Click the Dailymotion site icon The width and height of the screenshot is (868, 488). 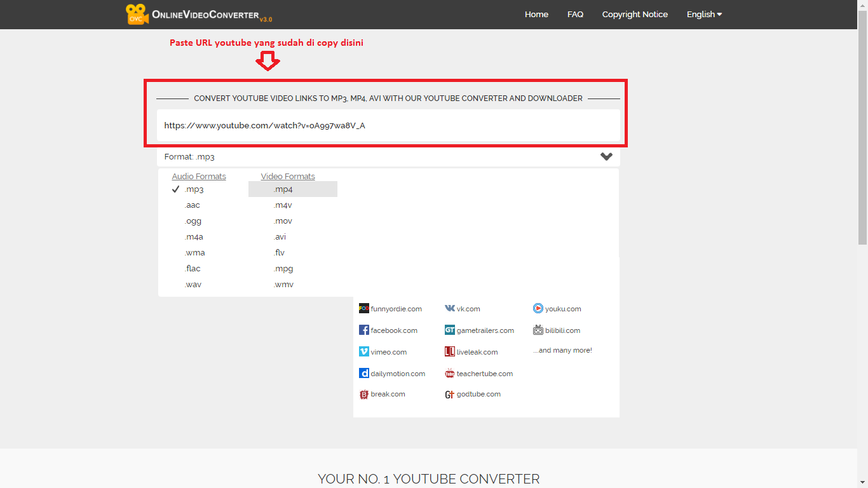click(x=364, y=374)
